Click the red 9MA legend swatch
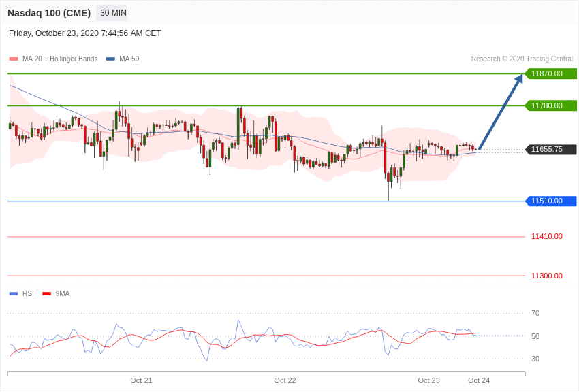The width and height of the screenshot is (579, 392). point(46,293)
